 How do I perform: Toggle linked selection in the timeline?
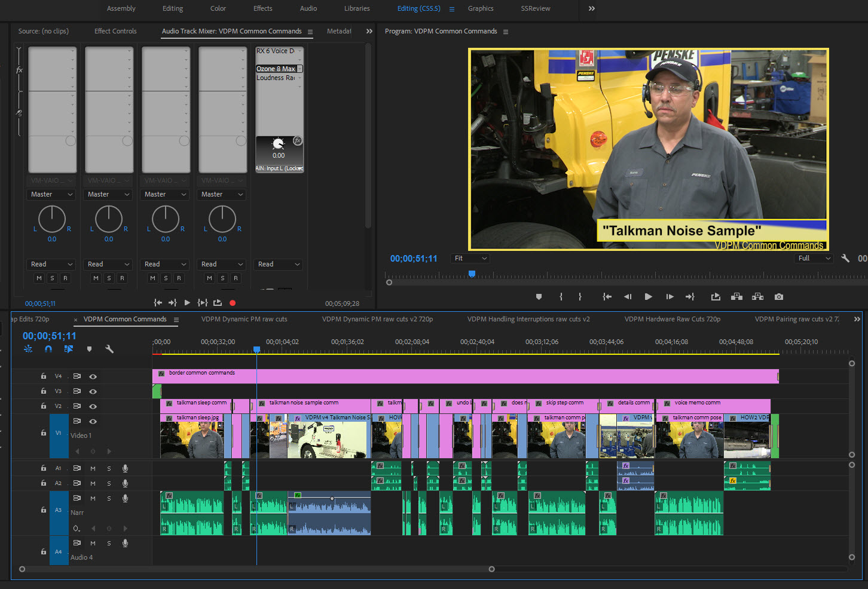point(68,349)
